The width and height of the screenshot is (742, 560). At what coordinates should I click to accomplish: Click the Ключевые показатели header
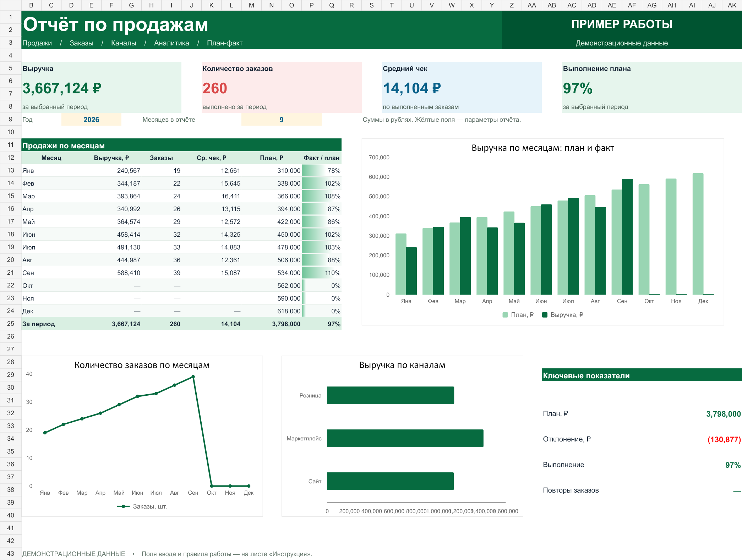[642, 375]
